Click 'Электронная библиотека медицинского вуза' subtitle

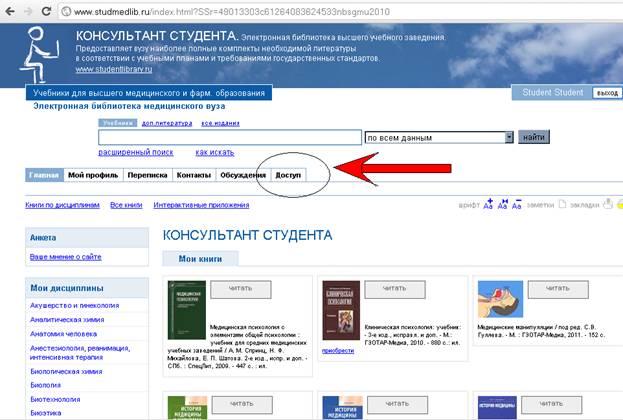click(x=129, y=106)
